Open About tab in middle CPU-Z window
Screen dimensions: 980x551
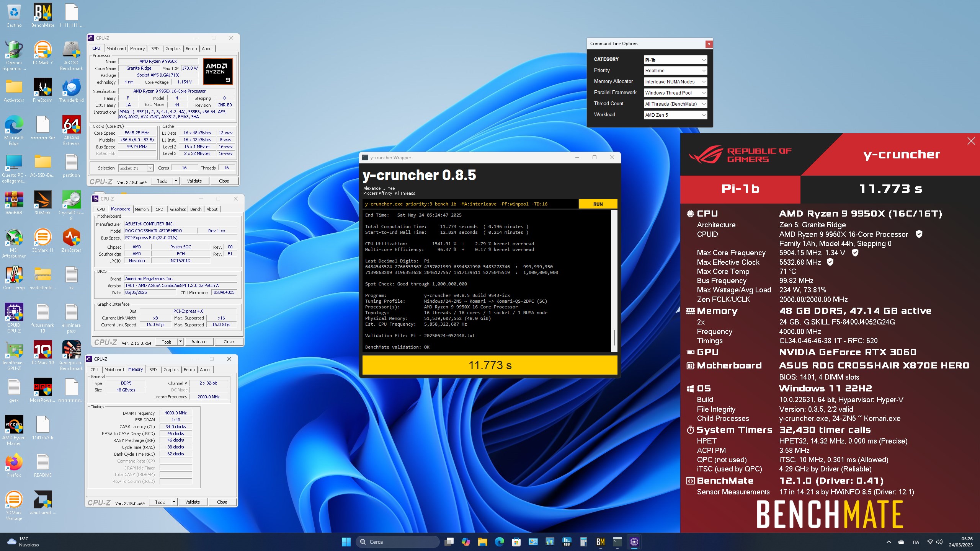(212, 209)
